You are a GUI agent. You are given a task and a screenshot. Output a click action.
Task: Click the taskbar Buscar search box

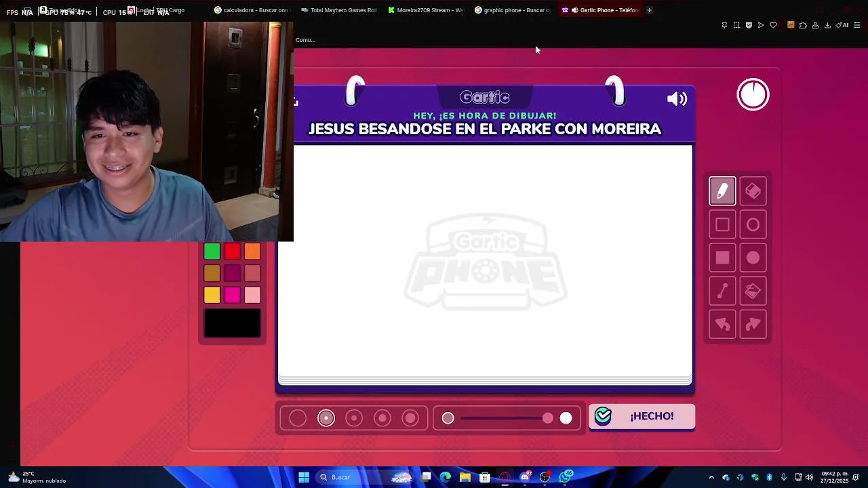pyautogui.click(x=364, y=477)
